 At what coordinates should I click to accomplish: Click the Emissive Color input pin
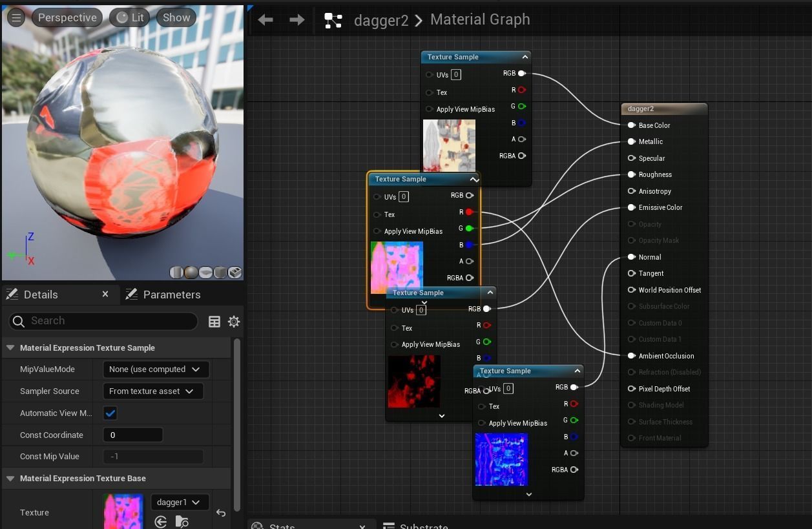632,207
